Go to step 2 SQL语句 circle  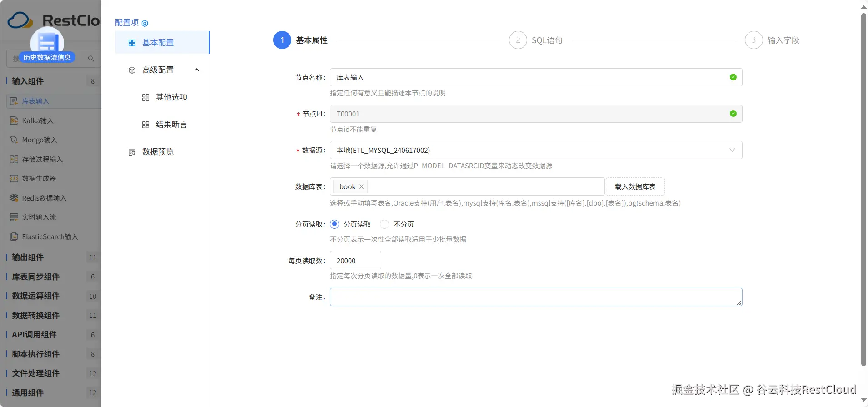pos(518,40)
